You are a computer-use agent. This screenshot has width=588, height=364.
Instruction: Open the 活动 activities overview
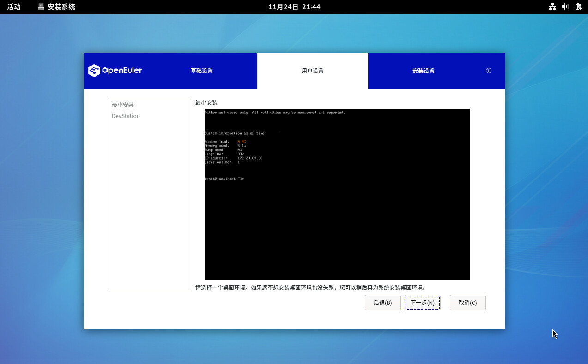click(x=14, y=6)
